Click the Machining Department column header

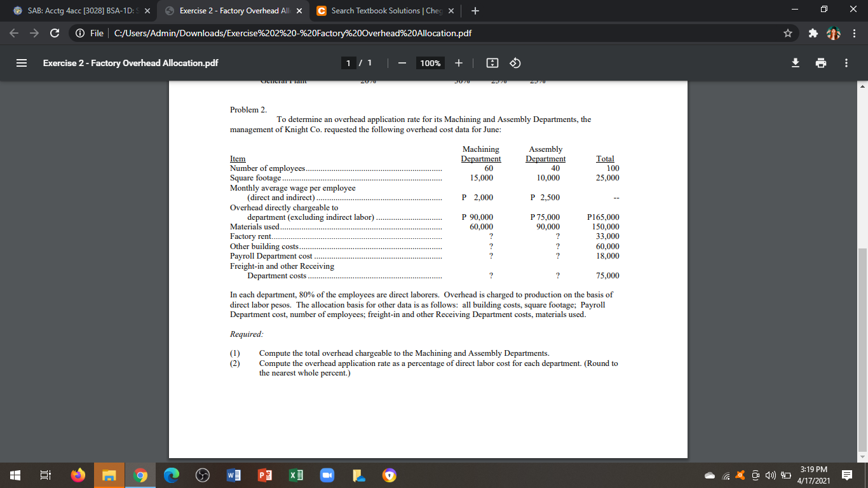481,154
